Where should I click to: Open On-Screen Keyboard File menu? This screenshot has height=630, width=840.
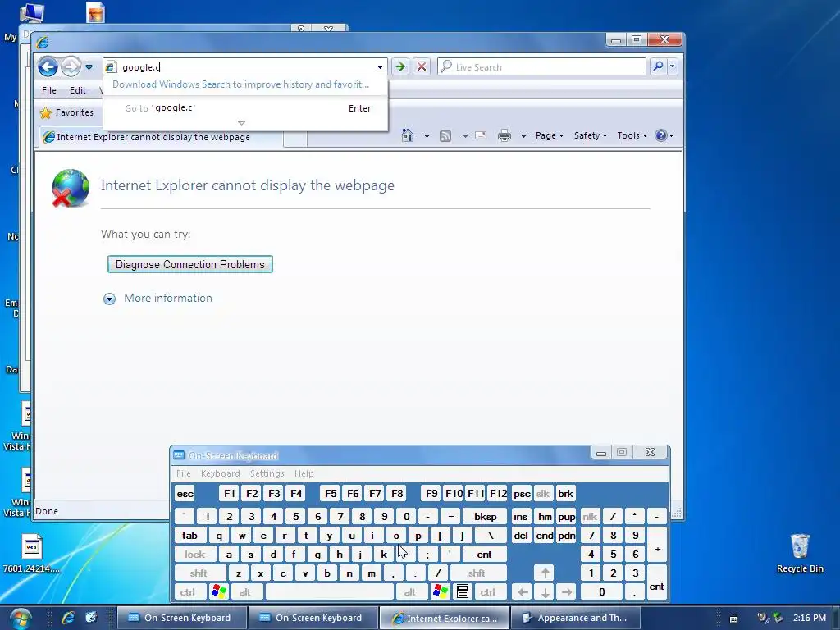[183, 473]
